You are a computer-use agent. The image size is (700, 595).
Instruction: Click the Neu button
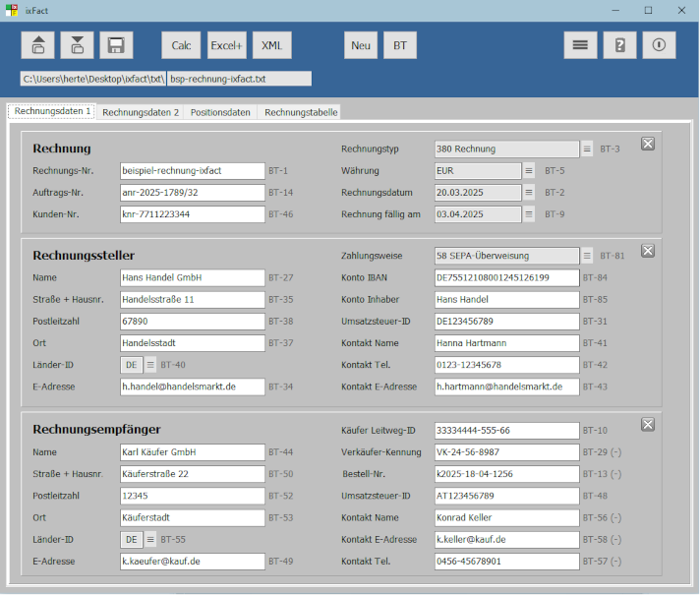click(361, 45)
